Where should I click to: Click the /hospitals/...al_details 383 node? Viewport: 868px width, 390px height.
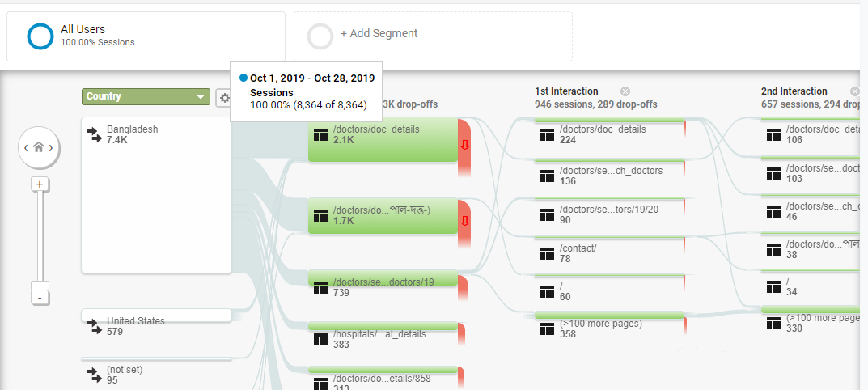[x=383, y=335]
